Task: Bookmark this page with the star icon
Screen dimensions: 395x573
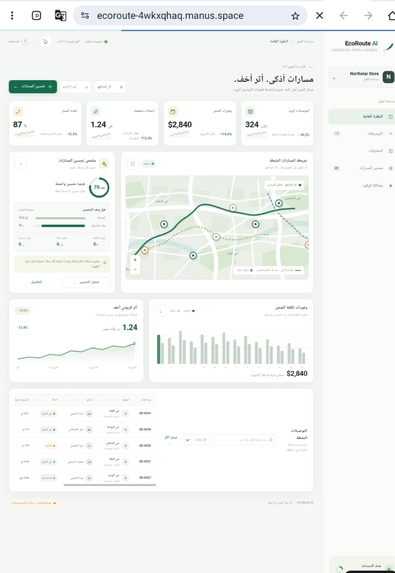Action: tap(295, 16)
